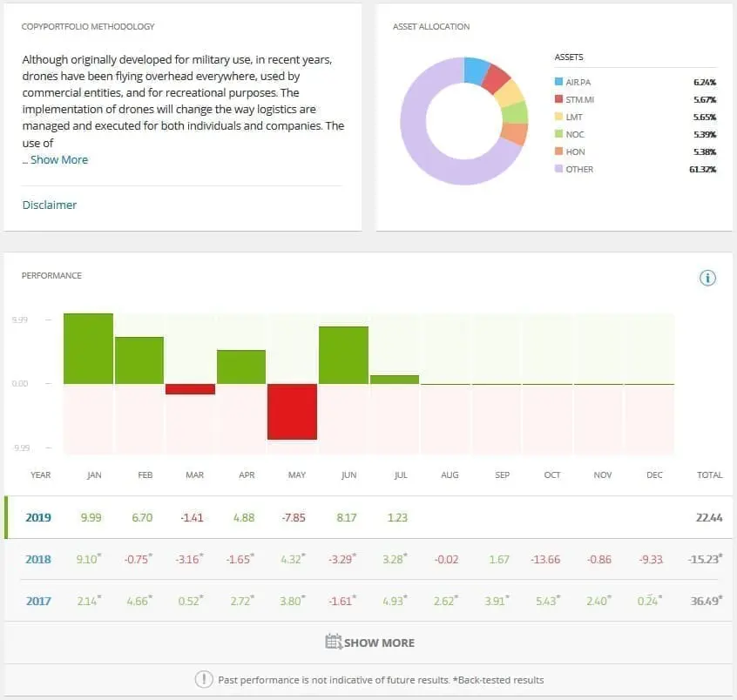Screen dimensions: 737x700
Task: Select the 2018 year row
Action: (x=37, y=559)
